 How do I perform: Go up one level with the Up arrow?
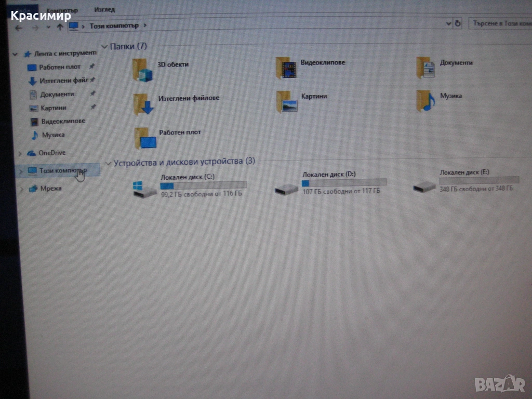click(x=60, y=27)
